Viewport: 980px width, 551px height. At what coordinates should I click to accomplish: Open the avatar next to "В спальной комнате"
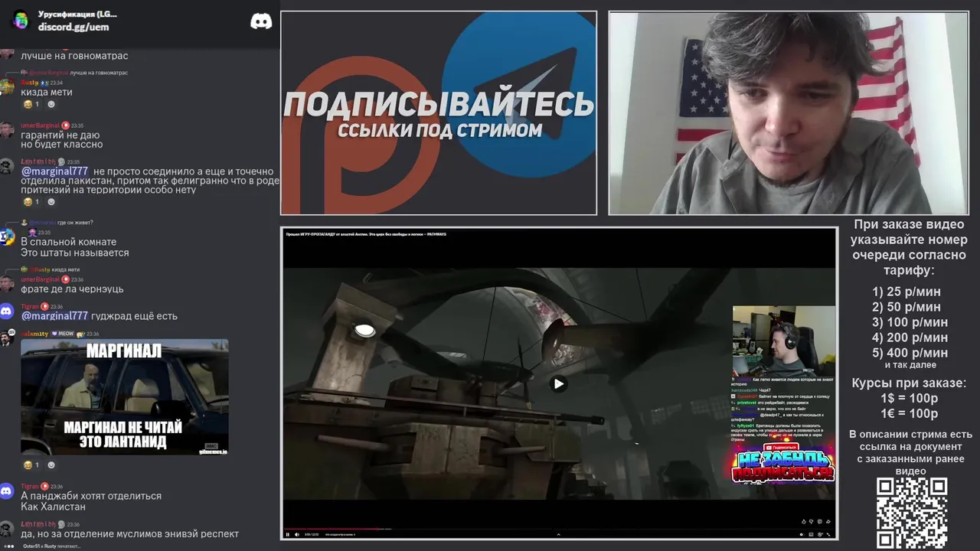(x=7, y=237)
